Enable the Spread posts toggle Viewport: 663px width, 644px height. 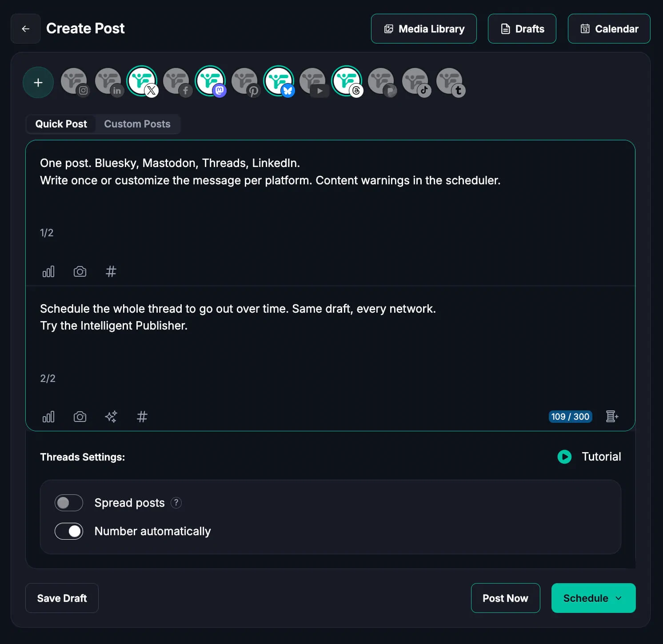tap(69, 503)
